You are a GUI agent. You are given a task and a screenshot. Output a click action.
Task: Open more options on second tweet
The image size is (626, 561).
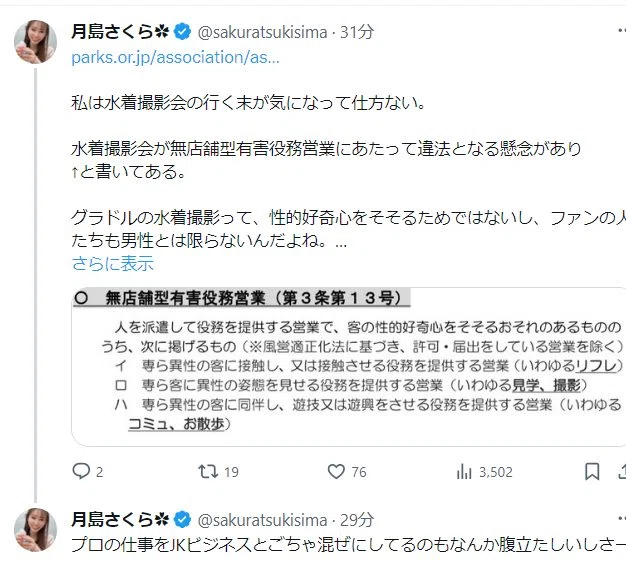pos(622,518)
